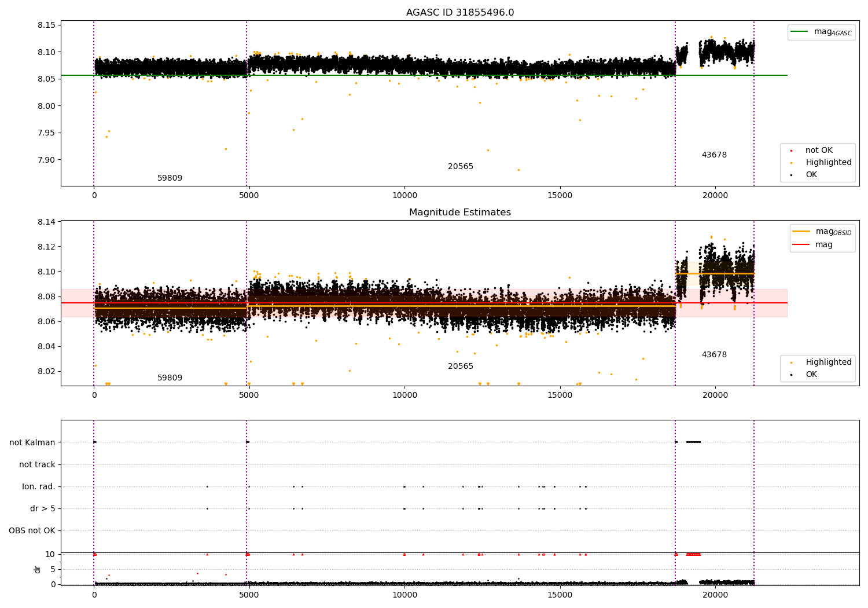
Task: Click y-axis tick 8.08 in Magnitude Estimates plot
Action: click(x=47, y=297)
